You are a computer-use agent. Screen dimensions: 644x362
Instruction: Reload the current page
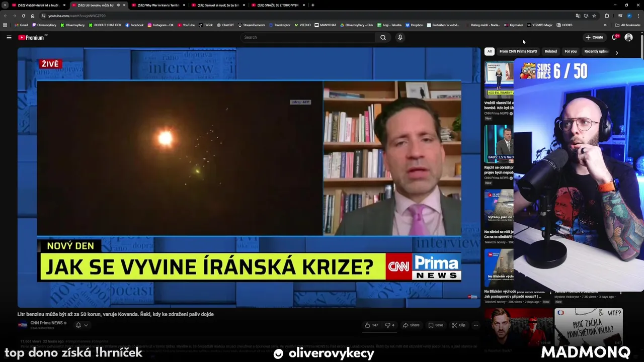[24, 16]
